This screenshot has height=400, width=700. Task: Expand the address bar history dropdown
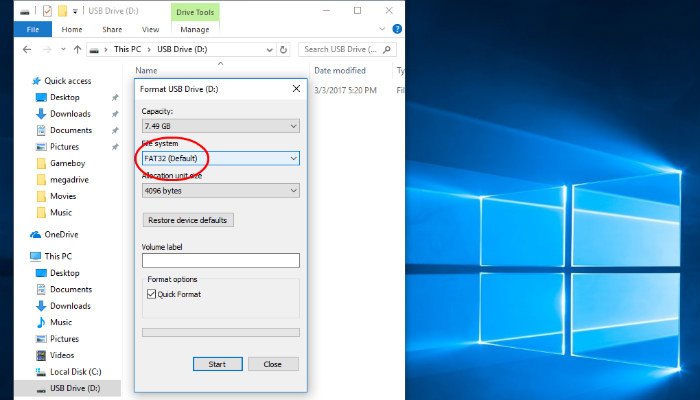pyautogui.click(x=269, y=50)
